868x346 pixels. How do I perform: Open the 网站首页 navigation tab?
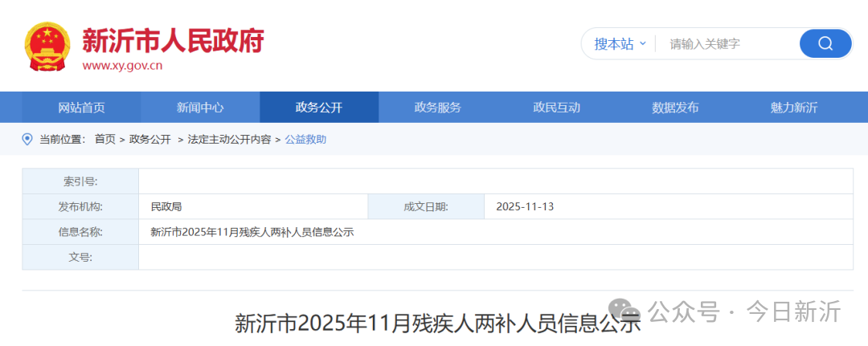pos(81,108)
